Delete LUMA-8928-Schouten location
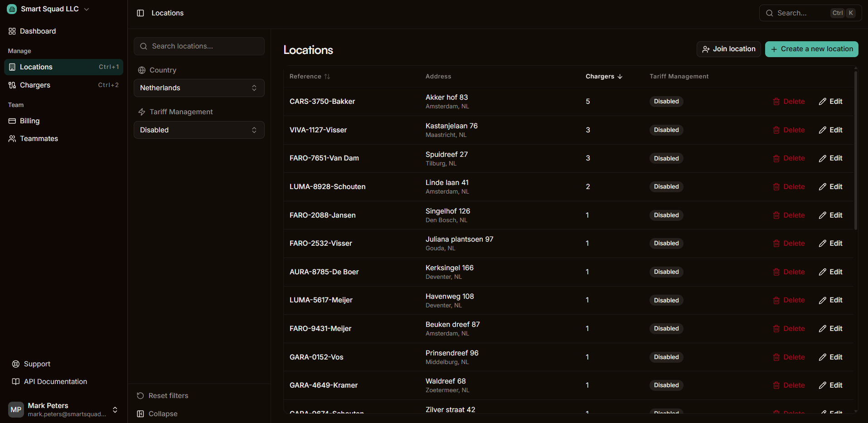The height and width of the screenshot is (423, 868). (789, 187)
